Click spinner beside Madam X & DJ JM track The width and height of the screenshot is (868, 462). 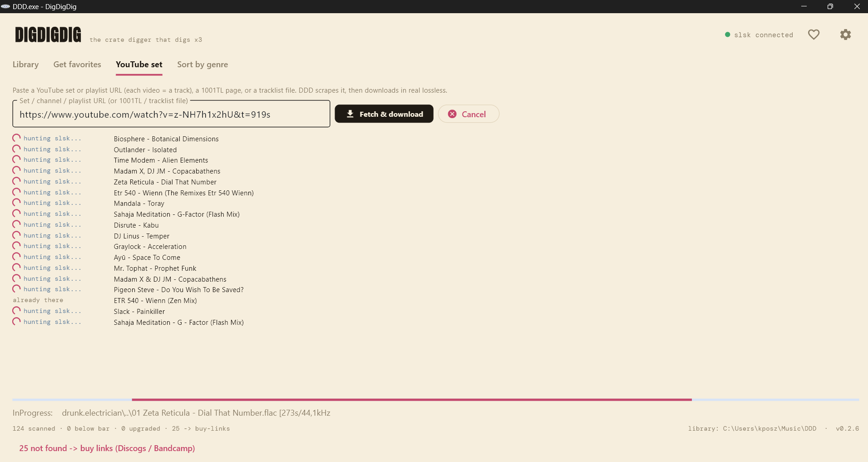pos(17,278)
